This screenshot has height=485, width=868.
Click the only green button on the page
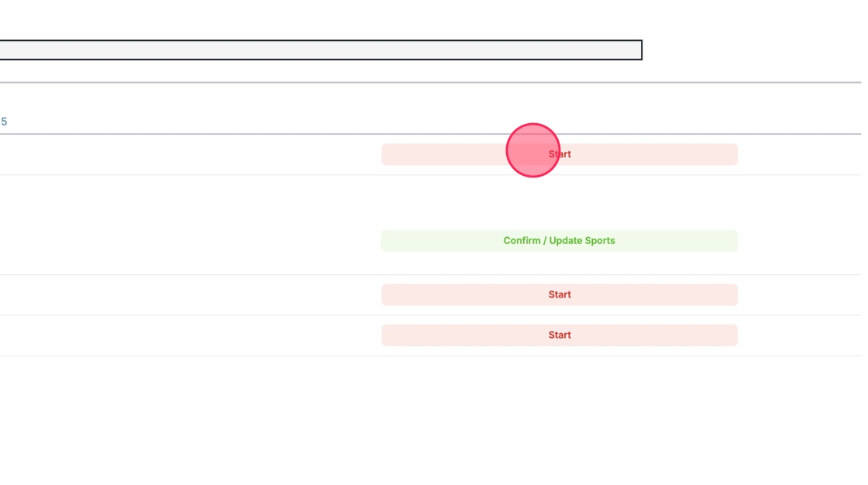tap(559, 241)
